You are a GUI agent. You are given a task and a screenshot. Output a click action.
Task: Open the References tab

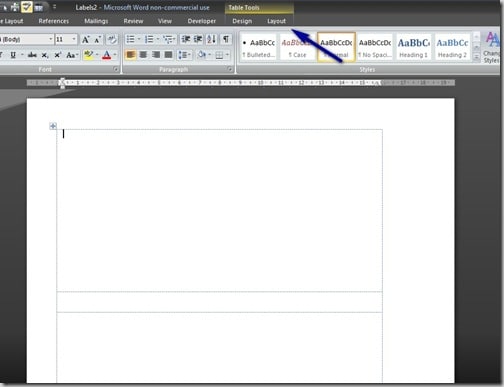(x=54, y=21)
